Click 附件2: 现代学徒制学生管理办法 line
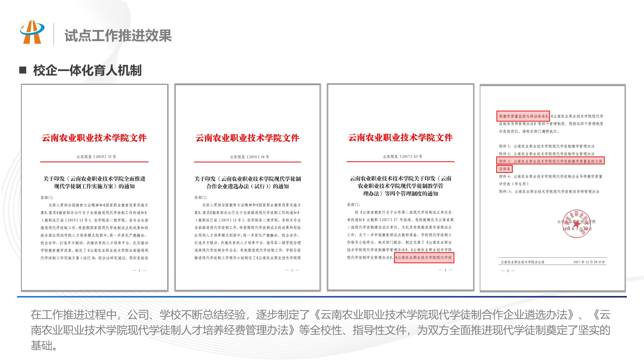 (547, 154)
